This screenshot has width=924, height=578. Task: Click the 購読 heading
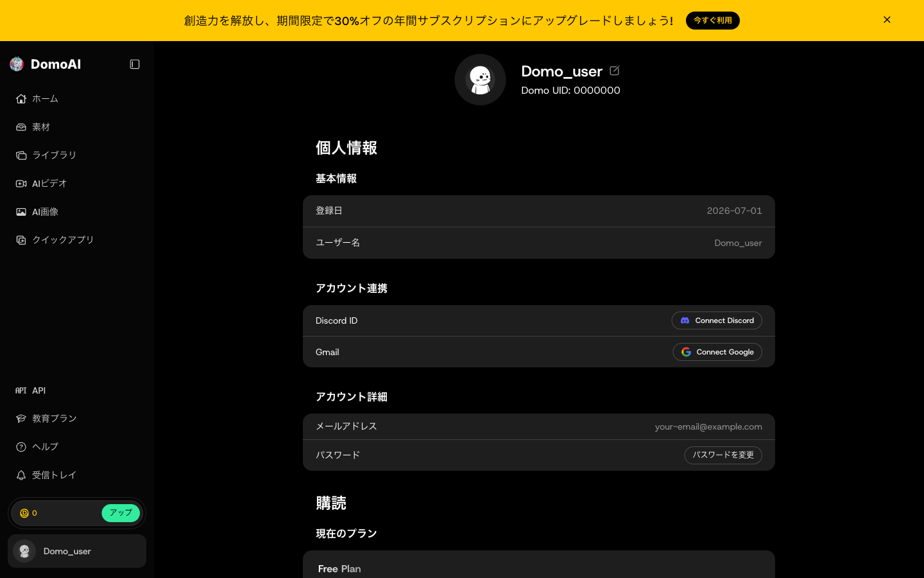coord(331,503)
